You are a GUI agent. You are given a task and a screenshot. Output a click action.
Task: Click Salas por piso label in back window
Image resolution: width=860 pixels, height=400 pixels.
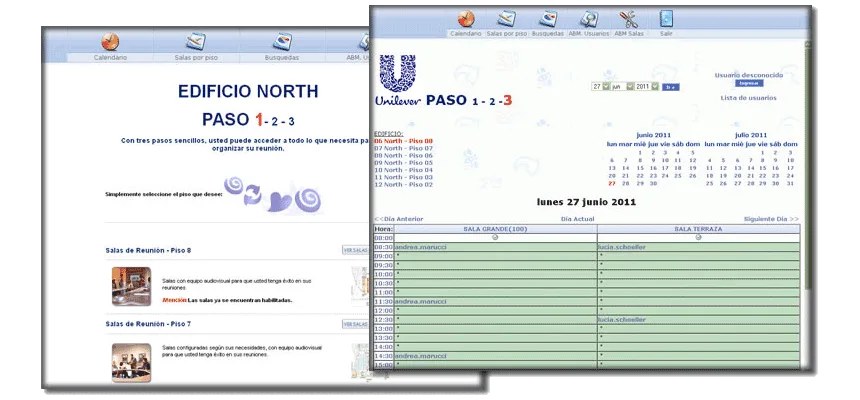pyautogui.click(x=196, y=57)
